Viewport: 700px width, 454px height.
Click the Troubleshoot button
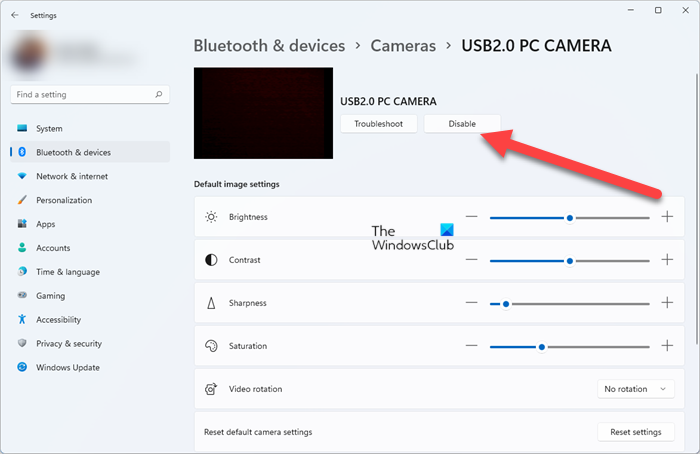pyautogui.click(x=378, y=123)
